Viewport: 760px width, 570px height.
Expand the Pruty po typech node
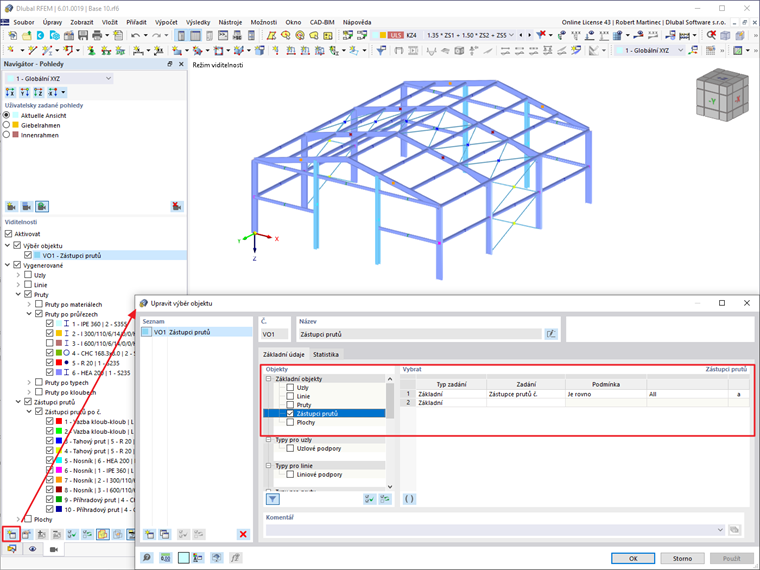[29, 382]
